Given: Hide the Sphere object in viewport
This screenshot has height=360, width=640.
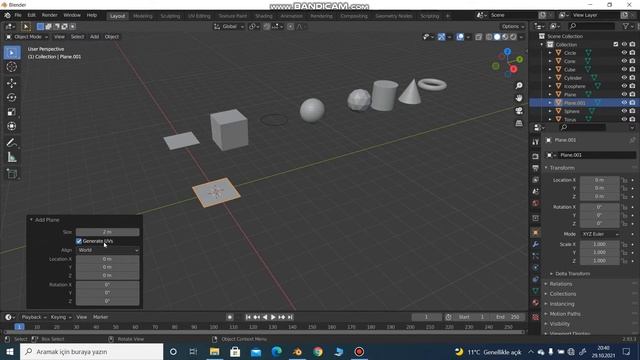Looking at the screenshot, I should [624, 111].
